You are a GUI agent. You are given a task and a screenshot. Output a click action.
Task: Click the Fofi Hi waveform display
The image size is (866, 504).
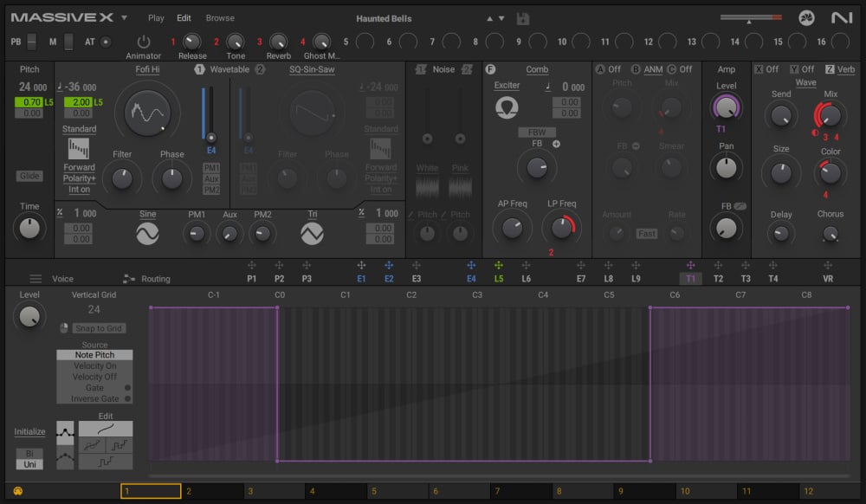point(147,113)
